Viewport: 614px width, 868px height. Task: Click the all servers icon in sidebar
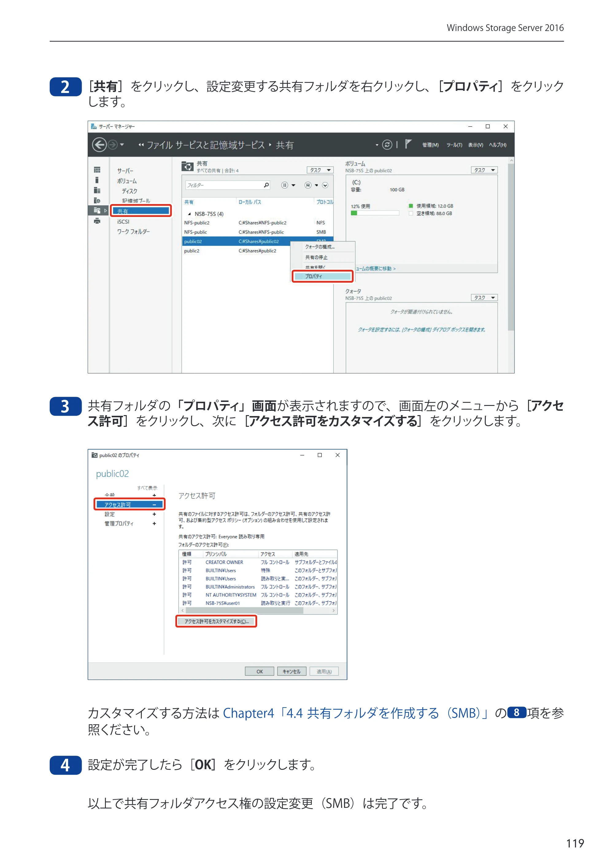[x=97, y=190]
